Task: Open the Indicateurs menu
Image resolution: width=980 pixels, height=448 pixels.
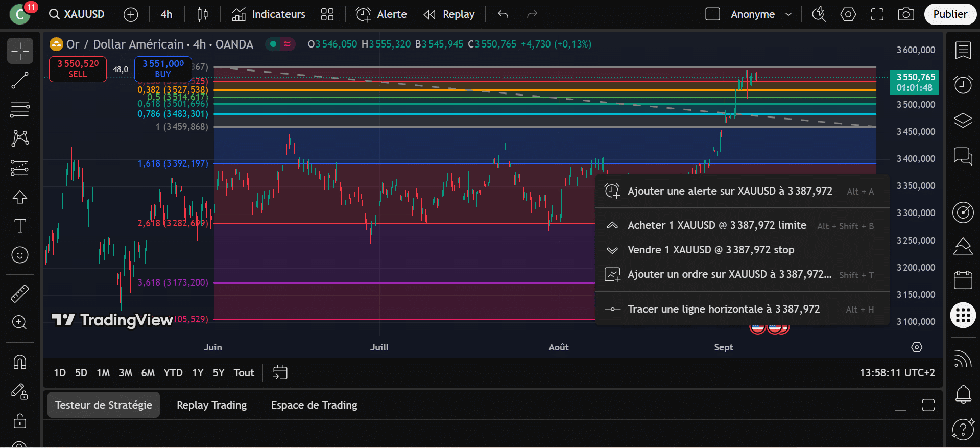Action: click(269, 14)
